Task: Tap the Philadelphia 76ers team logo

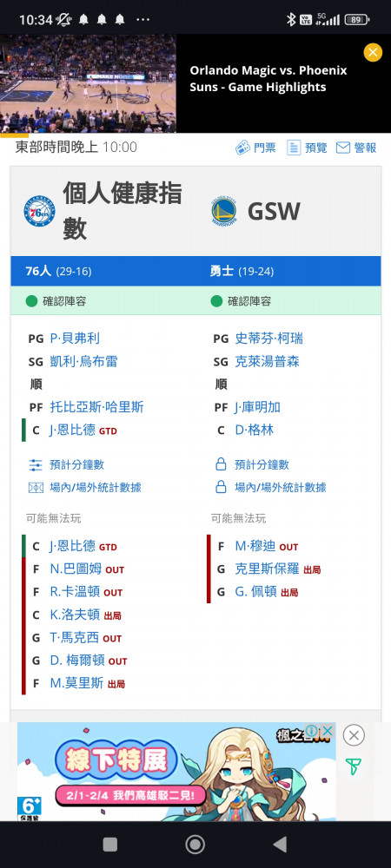Action: 39,210
